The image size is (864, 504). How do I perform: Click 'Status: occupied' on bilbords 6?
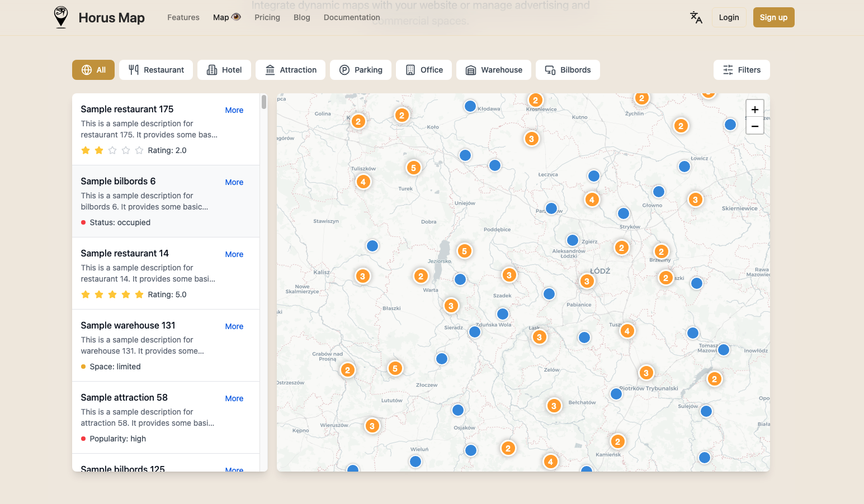(120, 222)
